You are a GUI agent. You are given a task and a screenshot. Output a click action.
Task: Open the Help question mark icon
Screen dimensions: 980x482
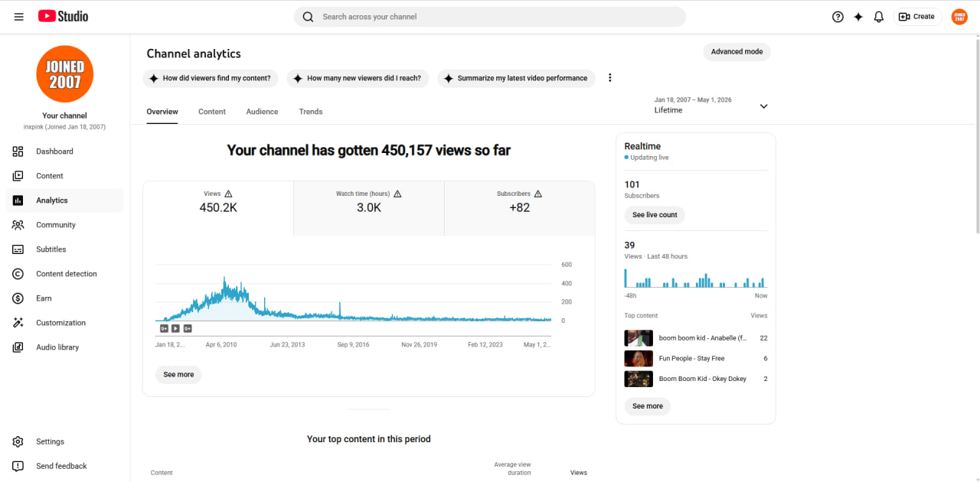838,16
